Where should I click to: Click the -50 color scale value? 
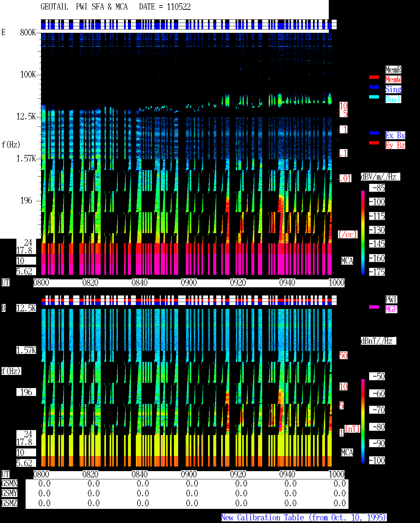point(377,376)
